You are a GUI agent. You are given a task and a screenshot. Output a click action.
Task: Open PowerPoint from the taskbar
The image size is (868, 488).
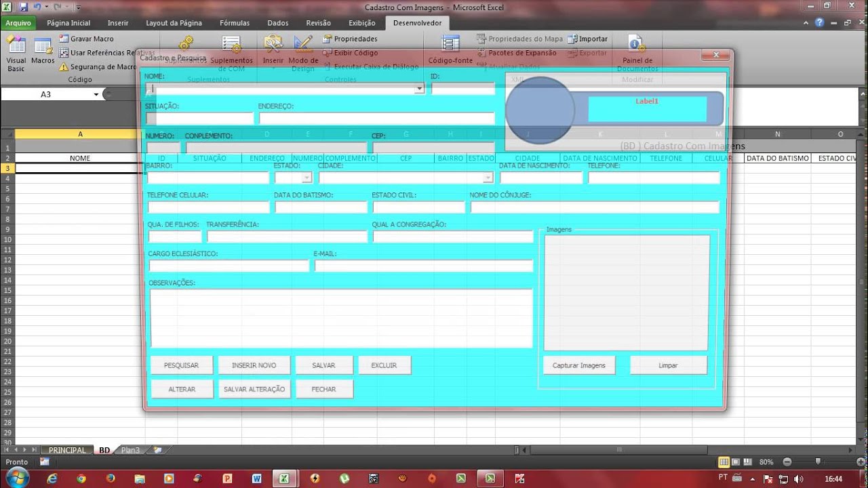227,478
